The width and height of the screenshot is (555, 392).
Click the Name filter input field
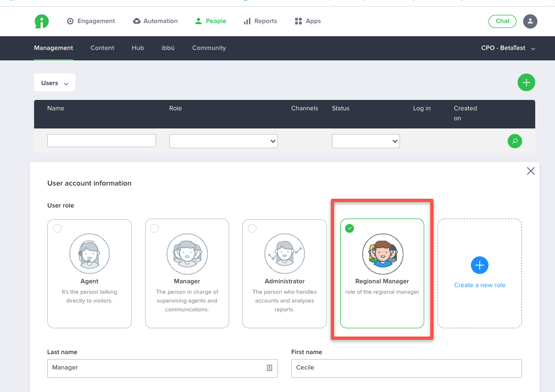click(102, 141)
